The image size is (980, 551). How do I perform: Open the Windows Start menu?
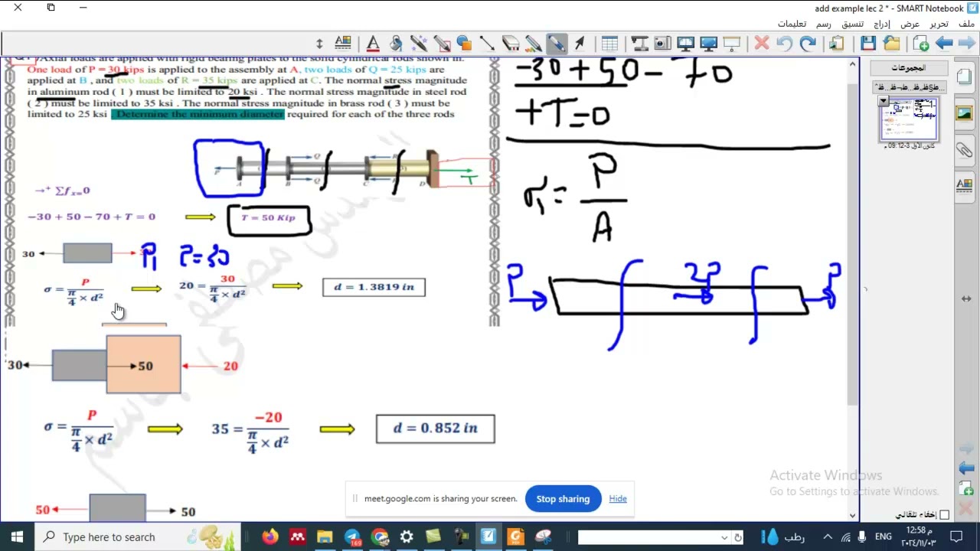coord(17,536)
